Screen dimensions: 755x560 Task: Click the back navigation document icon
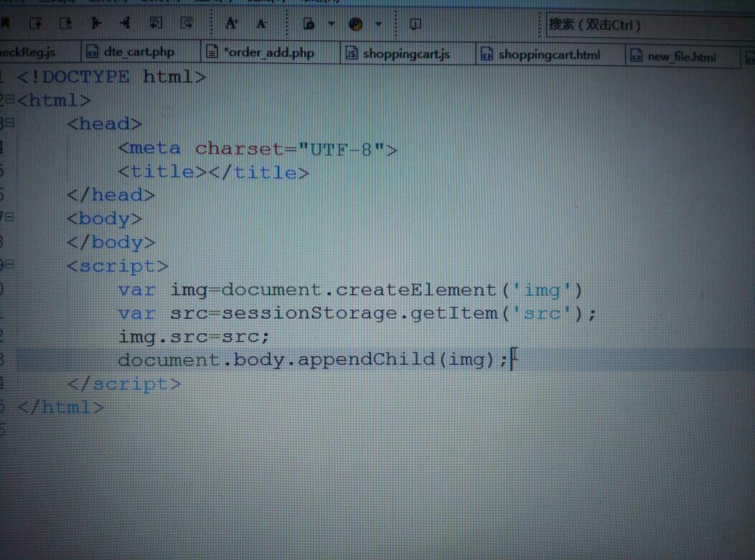coord(156,23)
